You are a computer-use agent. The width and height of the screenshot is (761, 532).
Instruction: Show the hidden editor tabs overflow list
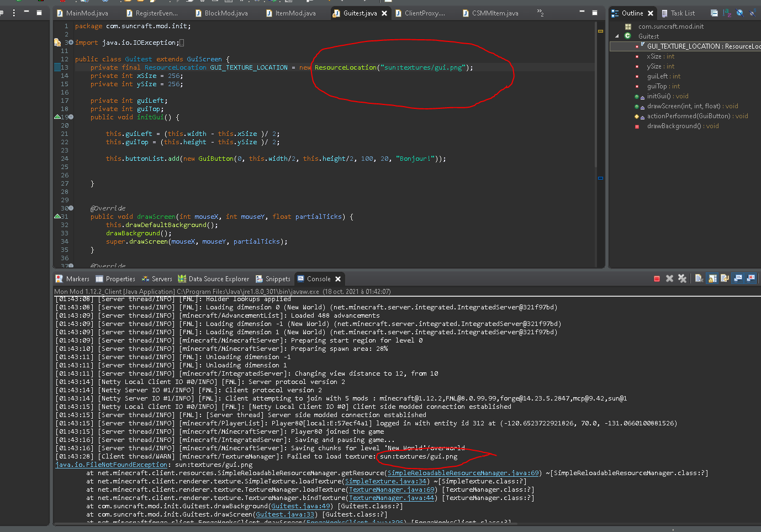click(540, 13)
